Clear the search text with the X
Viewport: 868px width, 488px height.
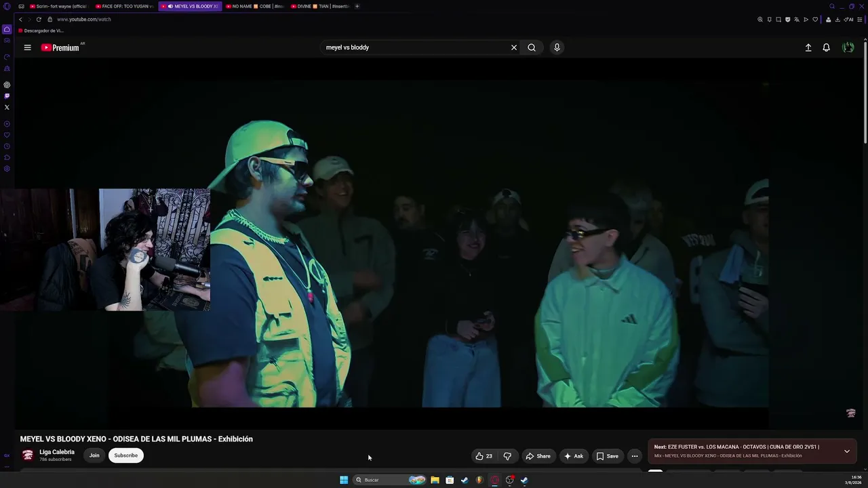[514, 47]
